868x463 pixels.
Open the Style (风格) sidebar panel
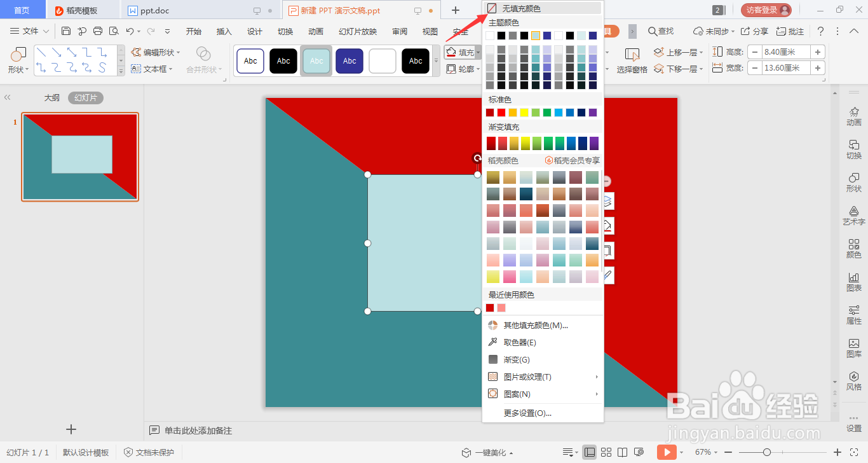(854, 380)
